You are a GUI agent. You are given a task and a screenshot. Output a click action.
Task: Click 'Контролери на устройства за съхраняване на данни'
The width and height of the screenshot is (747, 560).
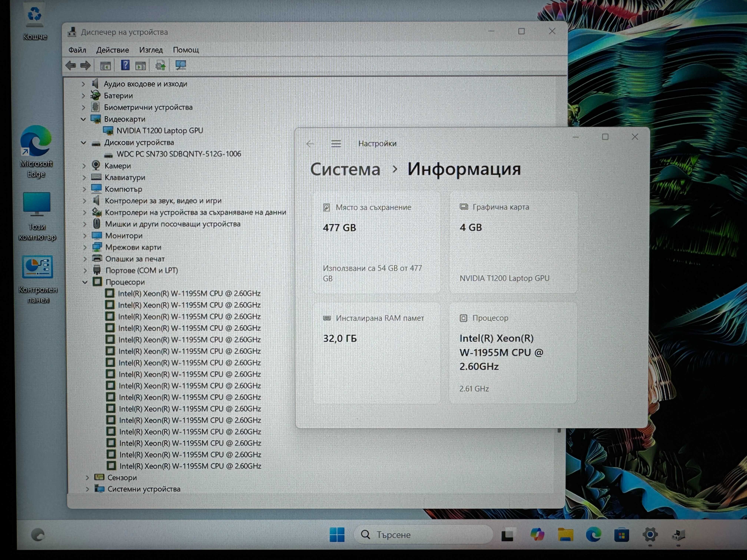point(195,213)
